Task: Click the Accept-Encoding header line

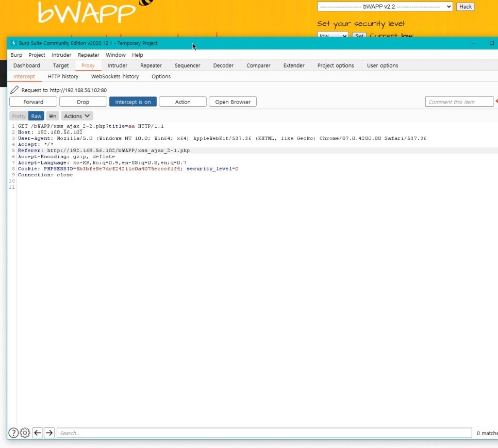Action: (67, 157)
